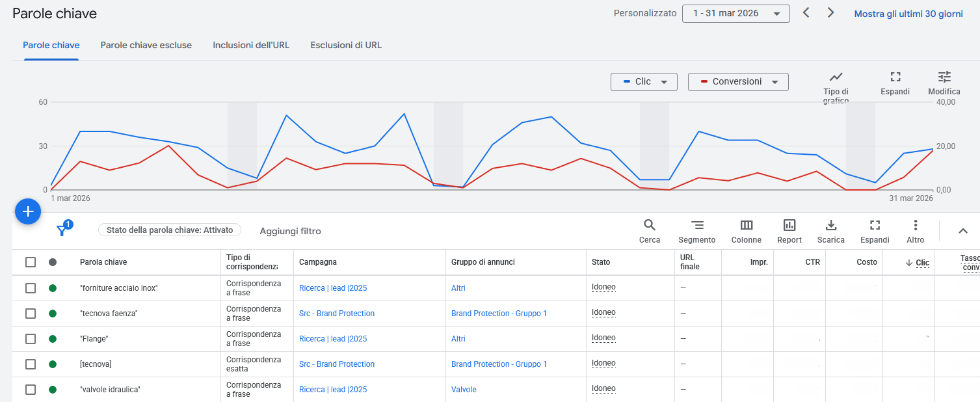Tick the select-all header checkbox
This screenshot has width=980, height=402.
31,262
